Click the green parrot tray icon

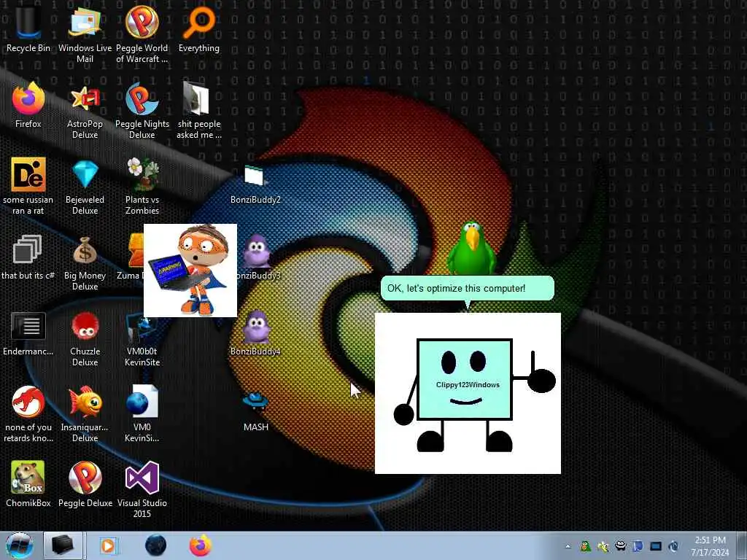point(586,546)
